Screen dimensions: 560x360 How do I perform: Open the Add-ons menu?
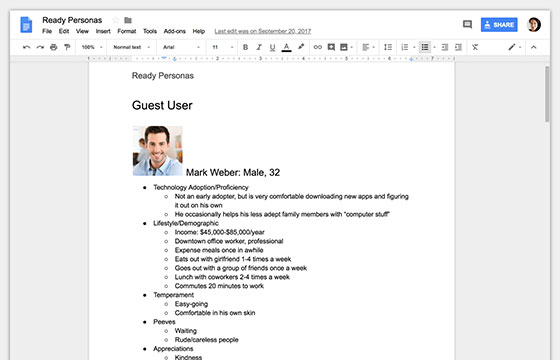pos(175,31)
